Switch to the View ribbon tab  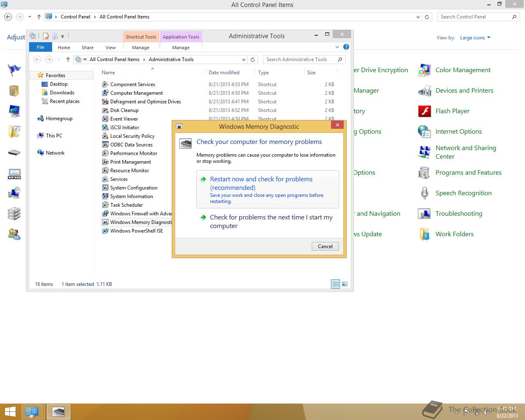[x=110, y=48]
